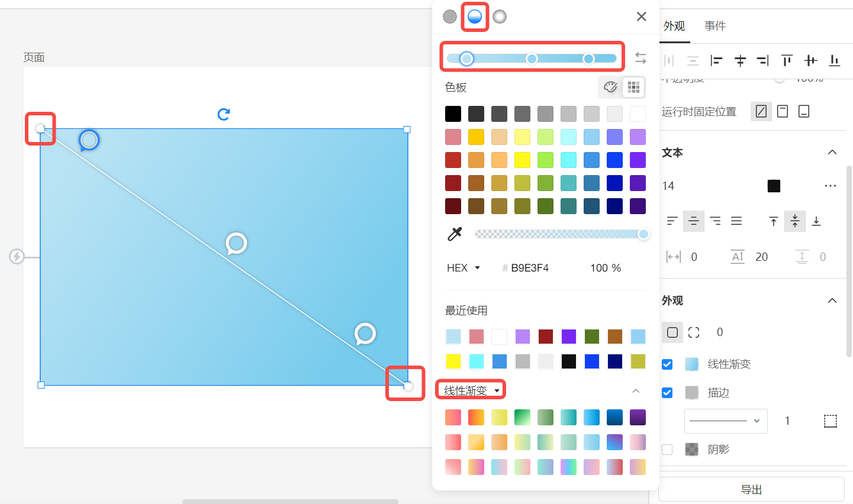This screenshot has width=853, height=504.
Task: Reverse gradient direction with swap arrows
Action: point(640,58)
